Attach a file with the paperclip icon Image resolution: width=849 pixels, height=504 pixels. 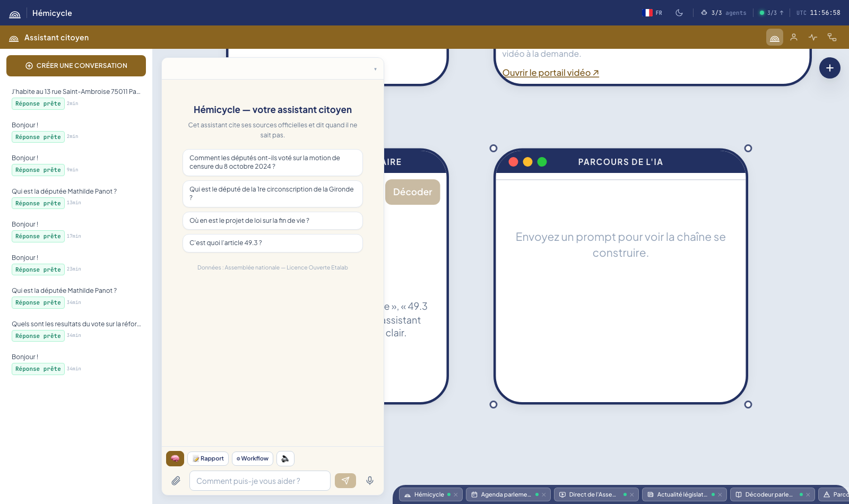[176, 481]
